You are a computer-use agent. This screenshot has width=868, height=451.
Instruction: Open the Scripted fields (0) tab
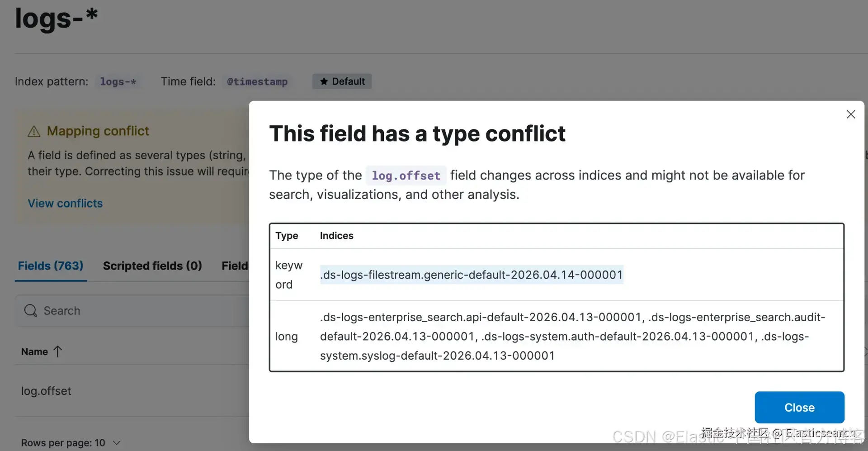tap(152, 266)
